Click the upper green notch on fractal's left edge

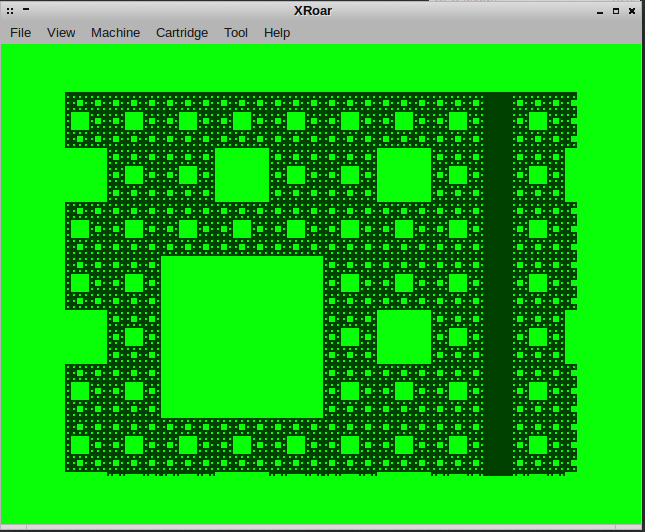(x=86, y=175)
